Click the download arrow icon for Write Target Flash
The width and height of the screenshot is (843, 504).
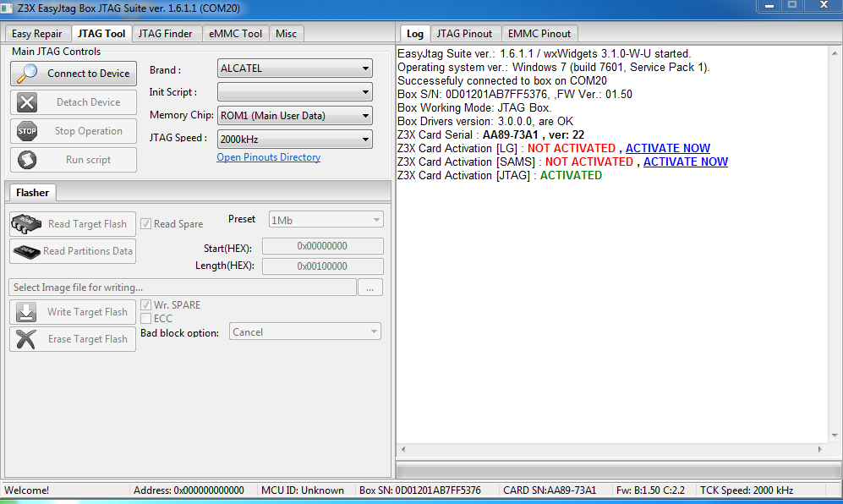pos(26,312)
